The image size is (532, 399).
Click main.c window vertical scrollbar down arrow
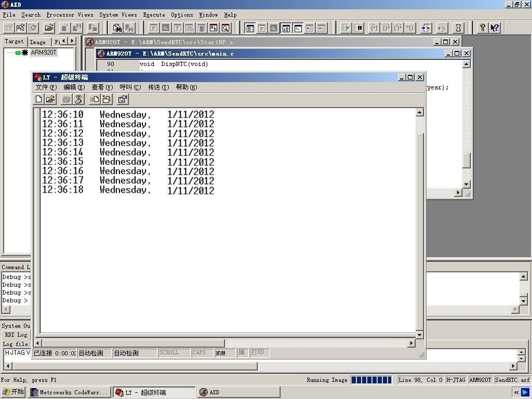pos(467,184)
